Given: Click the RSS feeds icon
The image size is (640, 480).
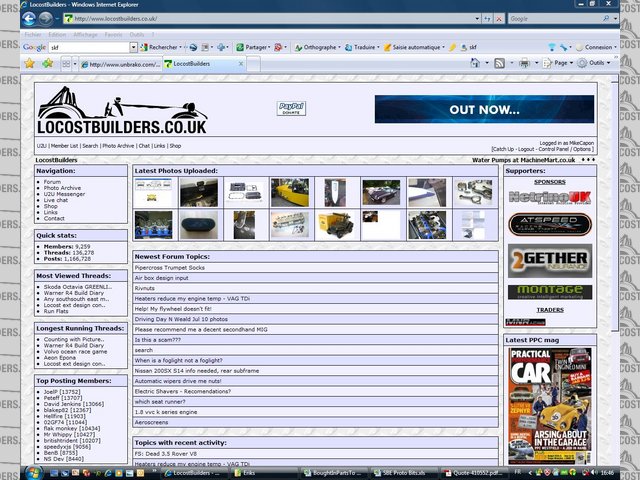Looking at the screenshot, I should 500,63.
